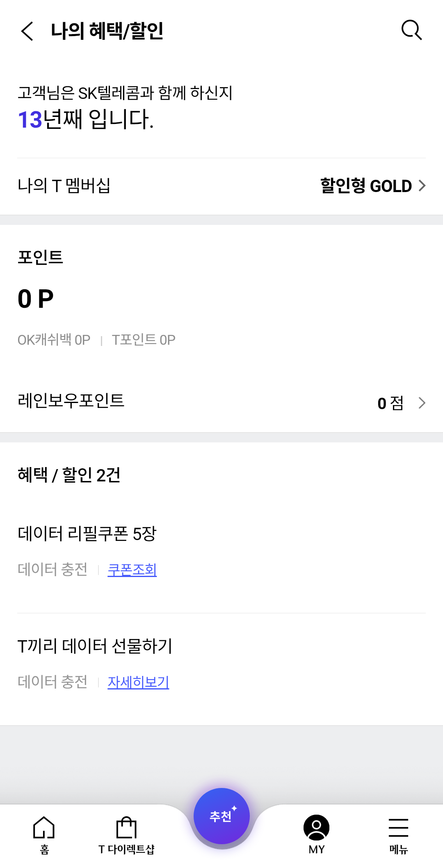Open search with the magnifier icon

click(411, 30)
